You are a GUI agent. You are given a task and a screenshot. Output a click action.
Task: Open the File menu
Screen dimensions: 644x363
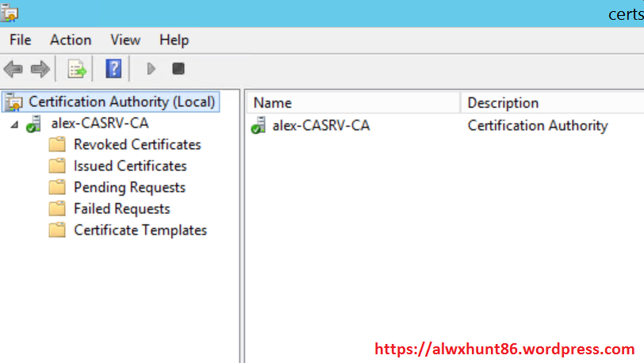coord(21,40)
